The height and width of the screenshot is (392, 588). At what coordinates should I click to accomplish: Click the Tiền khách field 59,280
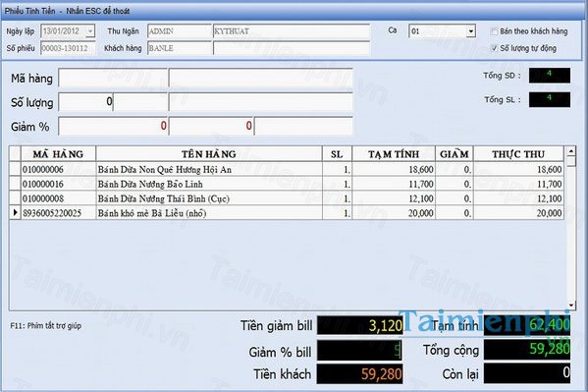pos(360,374)
